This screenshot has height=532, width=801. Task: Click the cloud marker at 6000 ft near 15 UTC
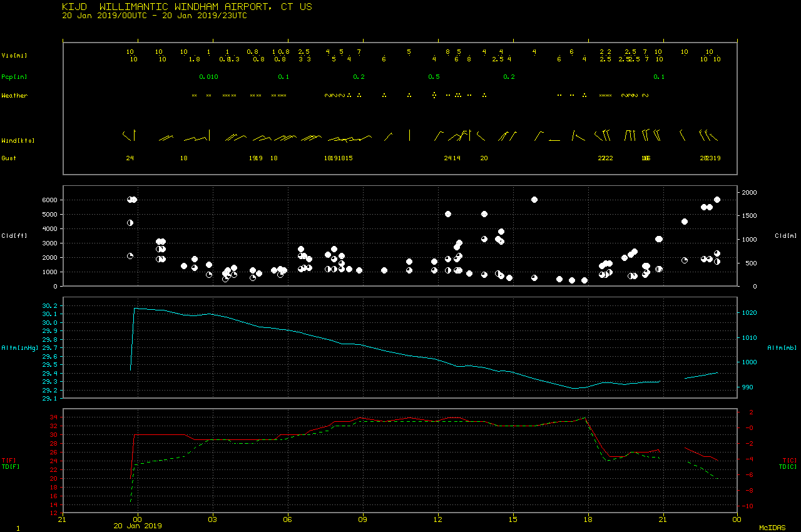(x=534, y=200)
